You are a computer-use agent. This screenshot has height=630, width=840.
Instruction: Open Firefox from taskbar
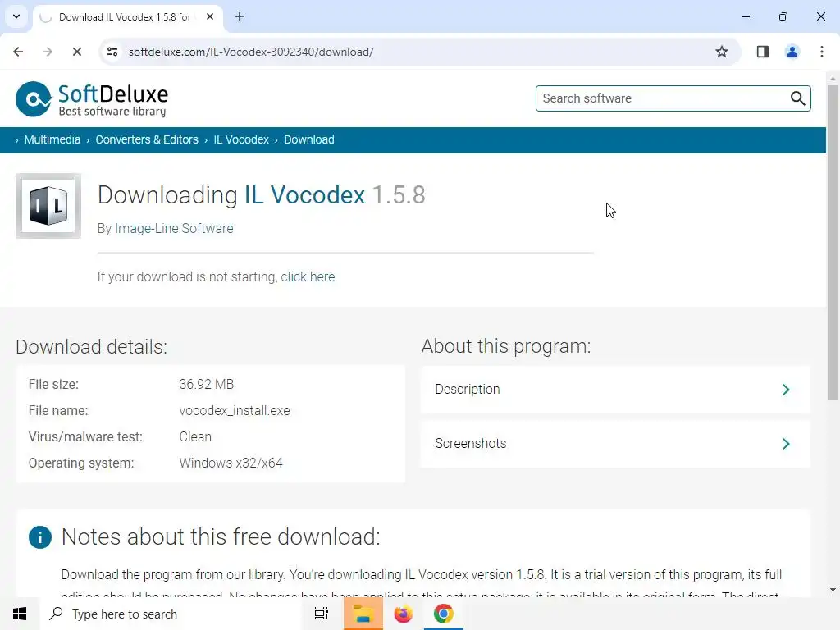[x=403, y=614]
